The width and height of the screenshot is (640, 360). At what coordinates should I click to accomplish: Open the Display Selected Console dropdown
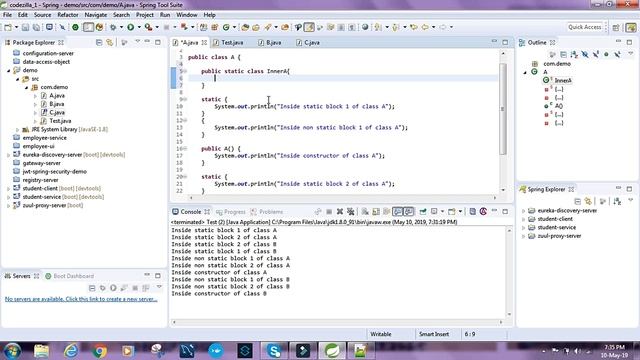click(x=442, y=211)
